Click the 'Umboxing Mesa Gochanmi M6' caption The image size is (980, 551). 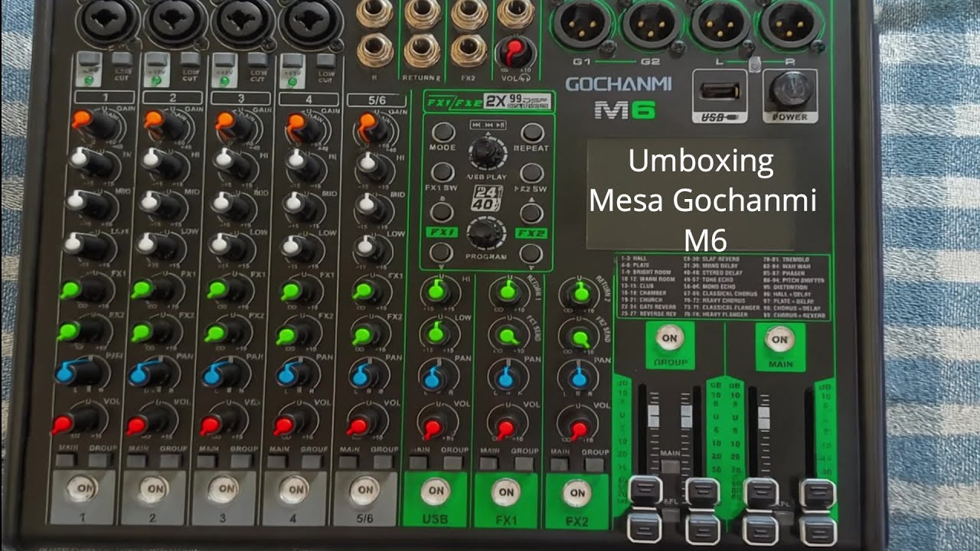pyautogui.click(x=702, y=201)
